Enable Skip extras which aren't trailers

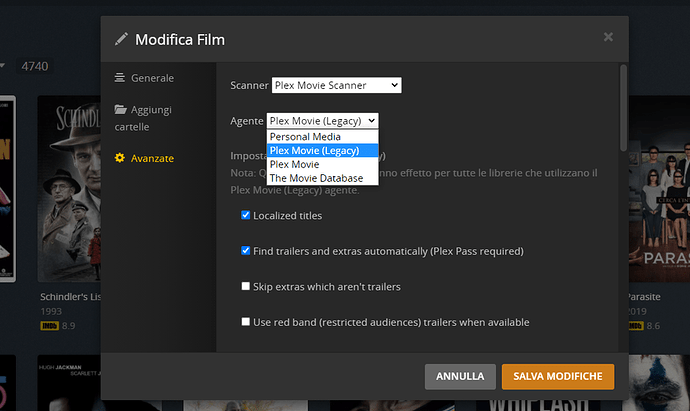(x=246, y=287)
